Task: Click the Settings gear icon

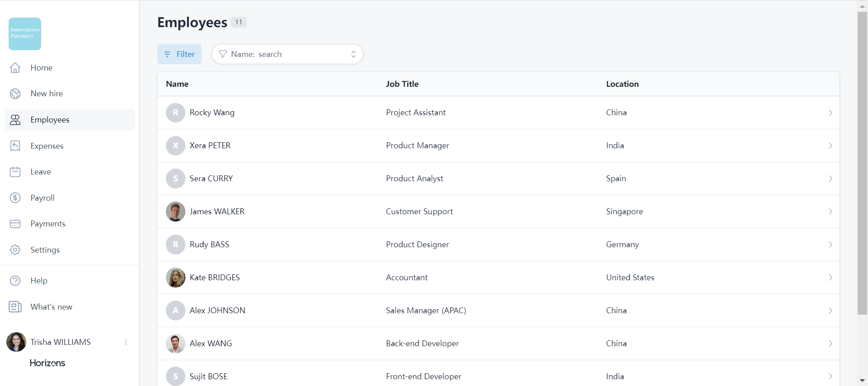Action: tap(15, 250)
